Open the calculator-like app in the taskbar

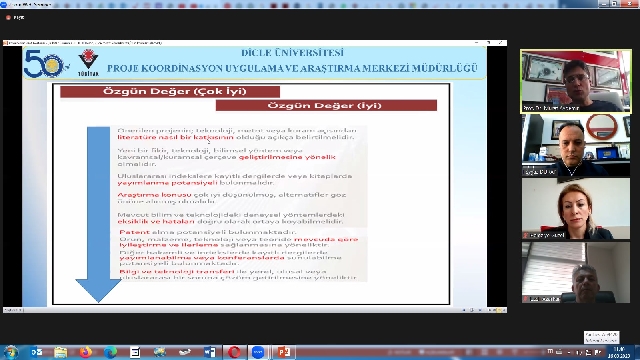(x=135, y=352)
